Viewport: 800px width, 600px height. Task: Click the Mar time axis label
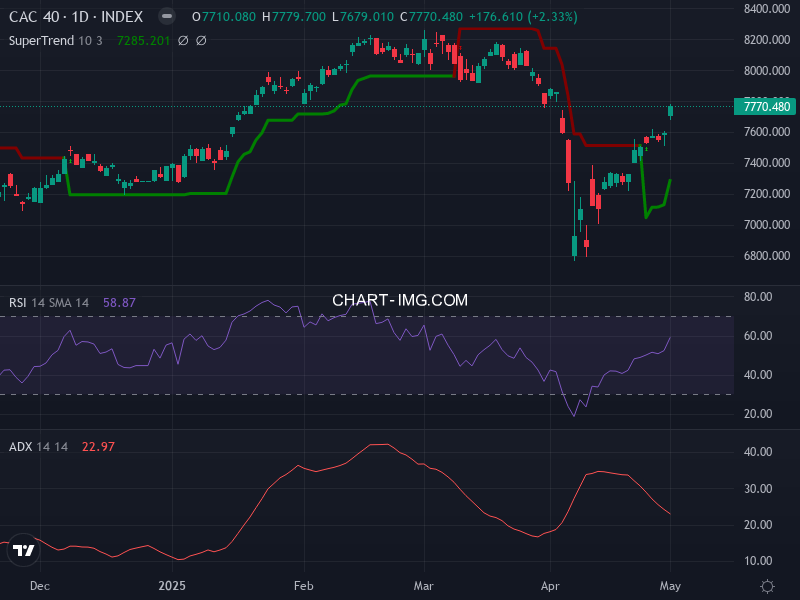(423, 586)
